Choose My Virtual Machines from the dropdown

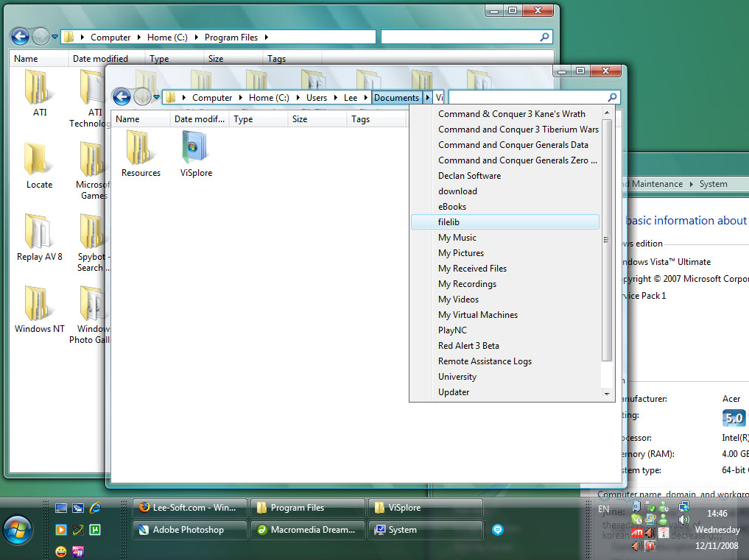(x=505, y=315)
